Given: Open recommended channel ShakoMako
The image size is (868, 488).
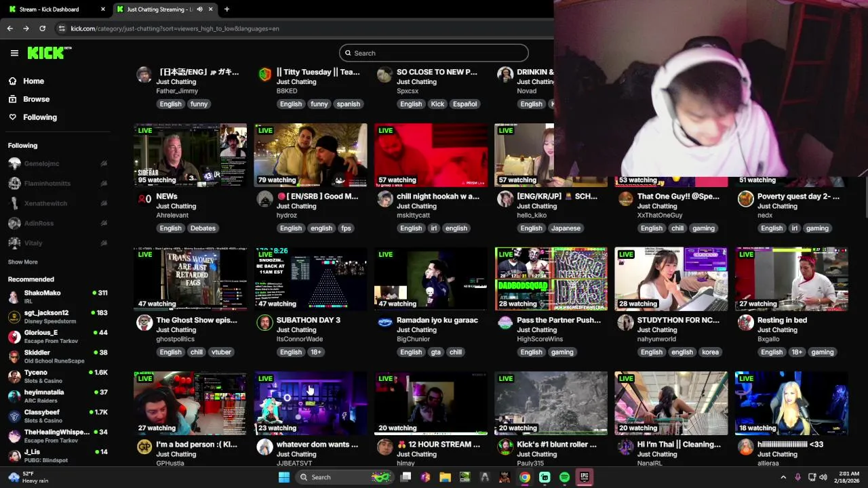Looking at the screenshot, I should point(58,297).
